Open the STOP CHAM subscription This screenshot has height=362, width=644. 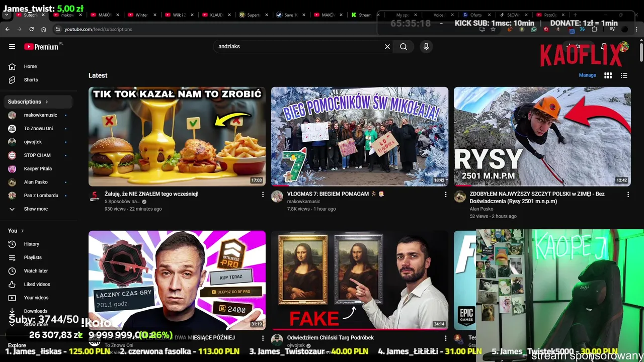coord(38,155)
